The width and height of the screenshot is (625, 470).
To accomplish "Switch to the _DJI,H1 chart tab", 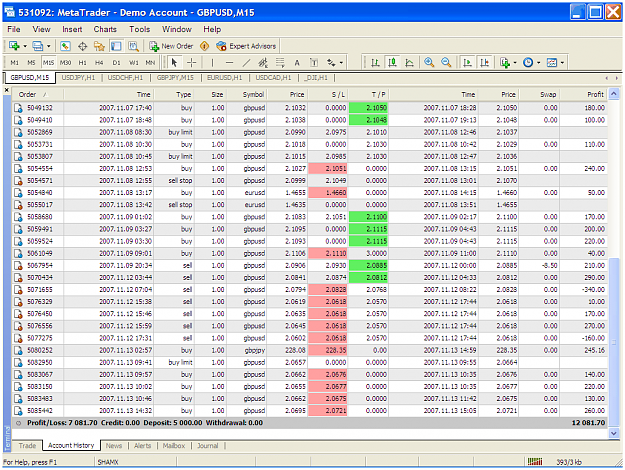I will 316,77.
